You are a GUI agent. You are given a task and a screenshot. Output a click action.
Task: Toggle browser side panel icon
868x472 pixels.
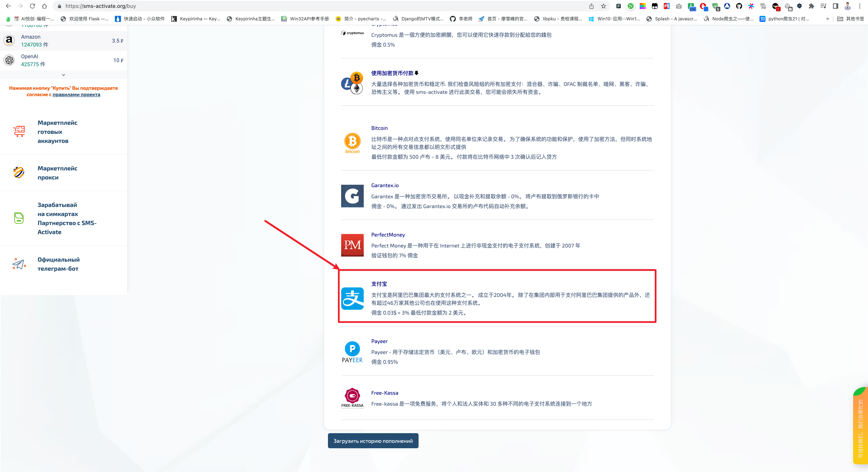pyautogui.click(x=835, y=6)
